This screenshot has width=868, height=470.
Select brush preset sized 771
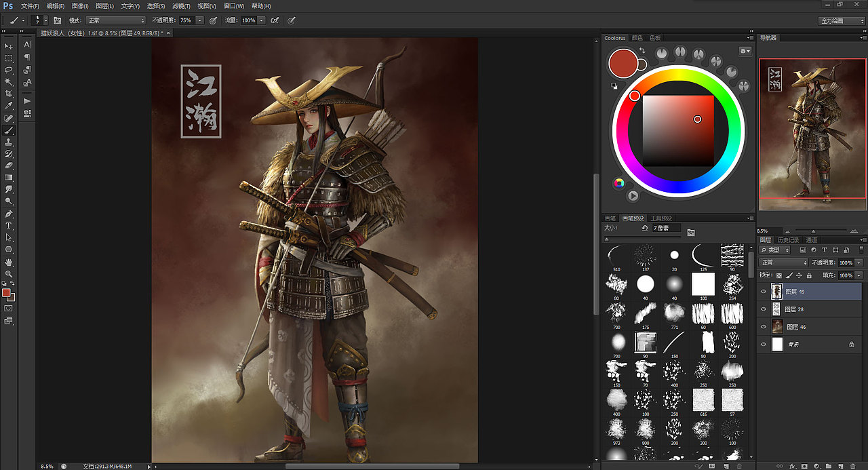(674, 315)
